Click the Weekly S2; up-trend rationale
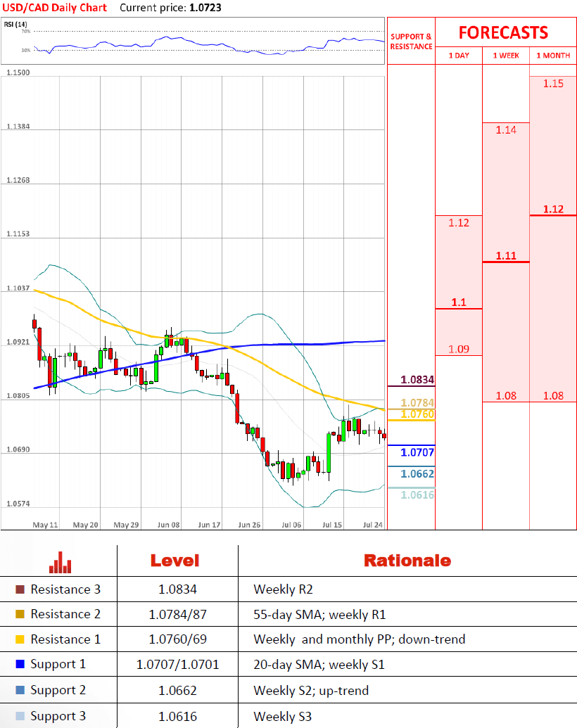The image size is (577, 728). click(x=311, y=691)
